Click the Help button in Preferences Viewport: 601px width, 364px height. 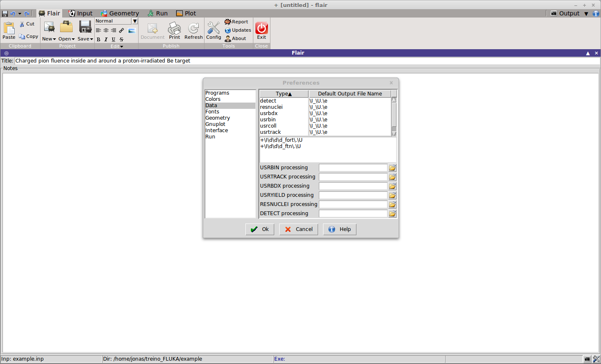tap(340, 229)
